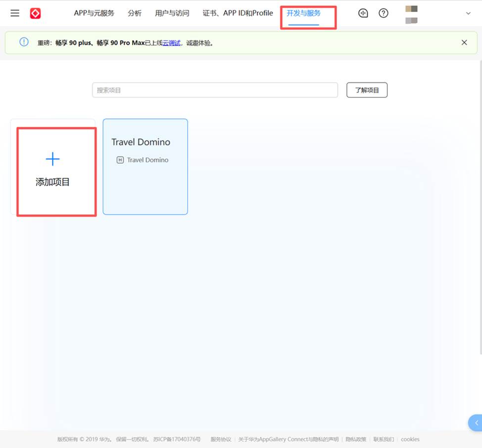The image size is (482, 448).
Task: Click the 了解项目 button
Action: [x=367, y=90]
